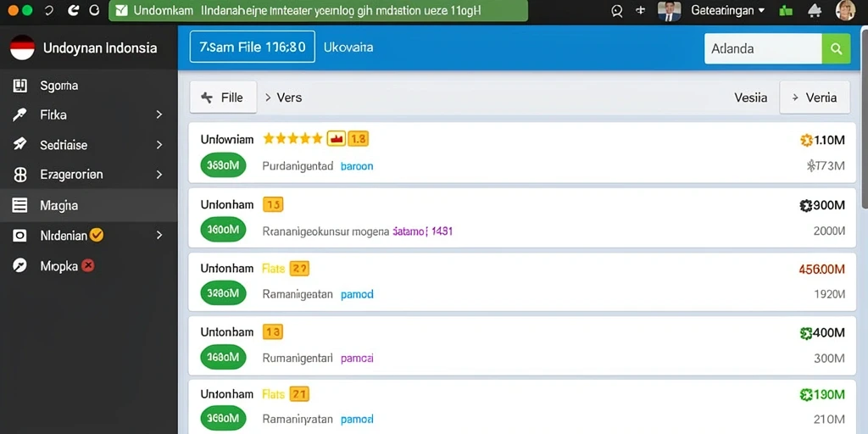The image size is (868, 434).
Task: Expand the Ezagerorien submenu chevron
Action: (x=159, y=175)
